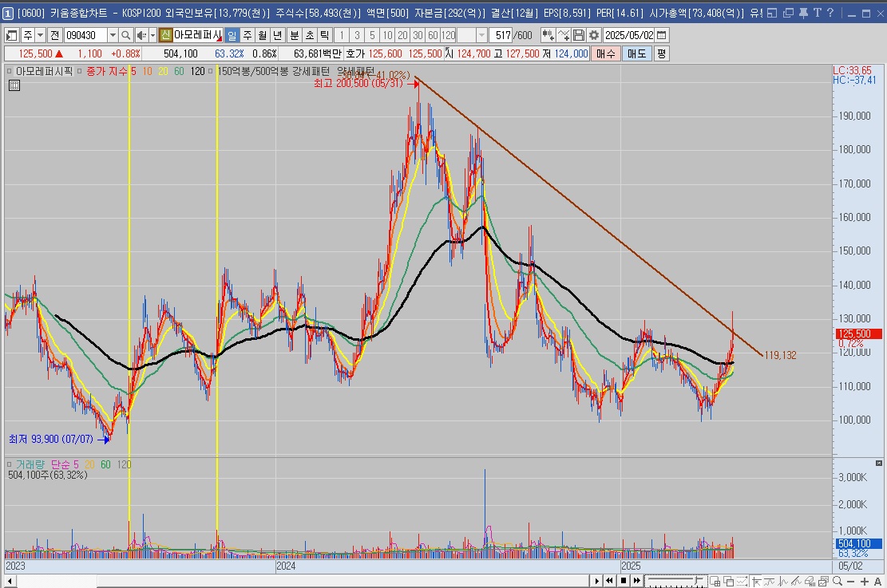Click the 전 button
887x588 pixels.
click(x=54, y=35)
